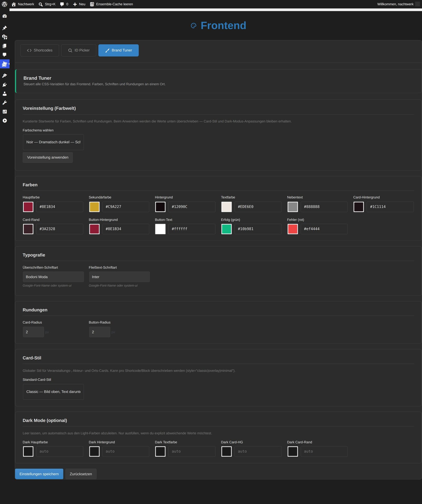Click the Voreinstellung anwenden button
Viewport: 422px width, 504px height.
pyautogui.click(x=48, y=158)
